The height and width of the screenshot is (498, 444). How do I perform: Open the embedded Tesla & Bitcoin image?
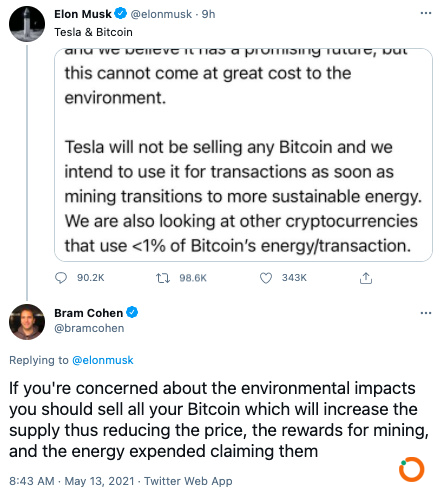(x=243, y=155)
